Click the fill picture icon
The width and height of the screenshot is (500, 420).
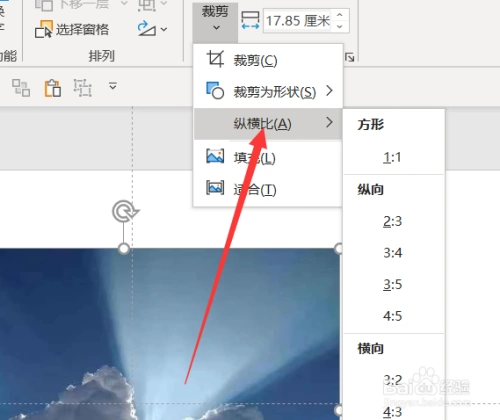(x=215, y=156)
